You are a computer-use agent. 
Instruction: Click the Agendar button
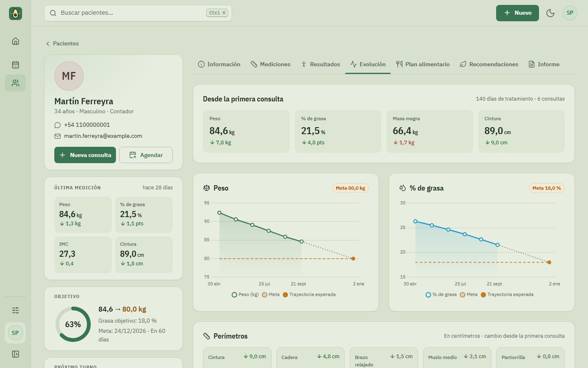146,155
